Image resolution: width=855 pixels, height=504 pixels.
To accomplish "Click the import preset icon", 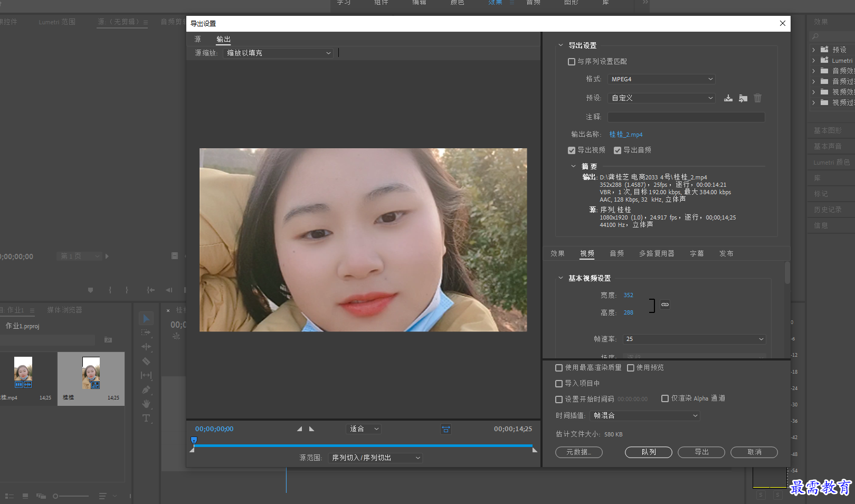I will [x=743, y=98].
